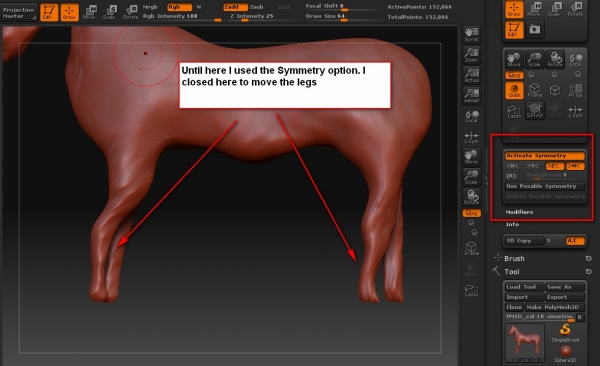Click Use Posable Symmetry
The height and width of the screenshot is (366, 600).
pyautogui.click(x=545, y=186)
